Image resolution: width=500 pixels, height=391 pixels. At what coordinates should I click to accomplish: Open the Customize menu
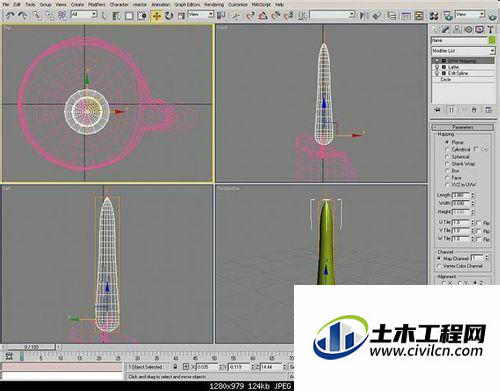(x=238, y=4)
